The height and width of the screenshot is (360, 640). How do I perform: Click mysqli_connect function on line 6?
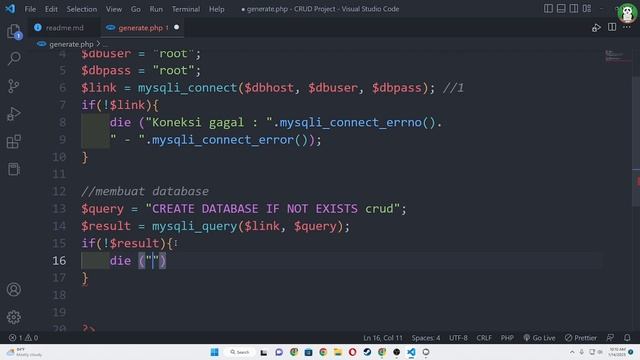click(187, 88)
